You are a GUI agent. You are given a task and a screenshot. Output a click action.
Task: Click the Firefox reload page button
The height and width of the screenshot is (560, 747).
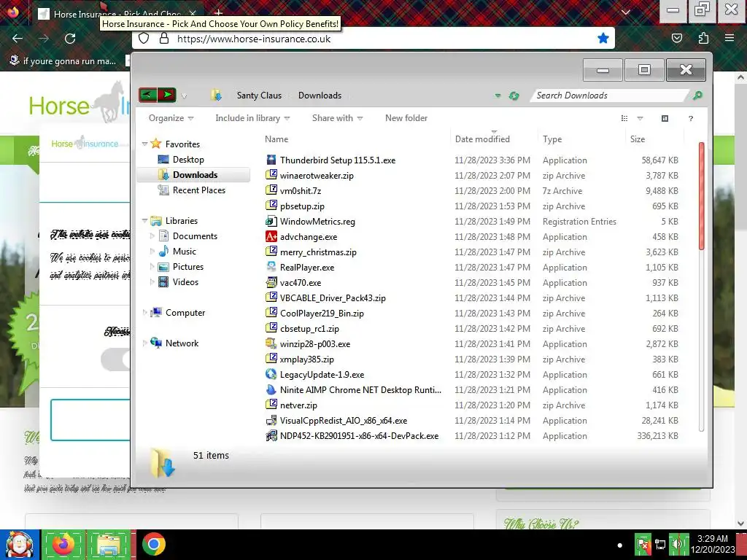[70, 39]
